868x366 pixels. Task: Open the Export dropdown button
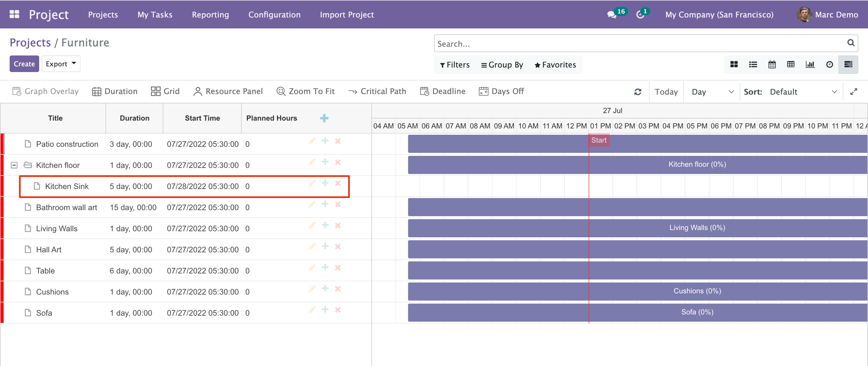(x=61, y=64)
